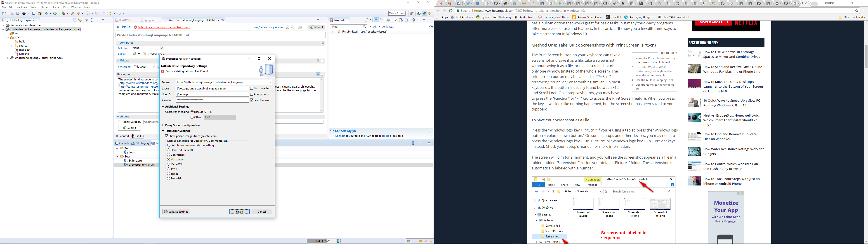
Task: Check the Disconnected checkbox
Action: [x=252, y=89]
